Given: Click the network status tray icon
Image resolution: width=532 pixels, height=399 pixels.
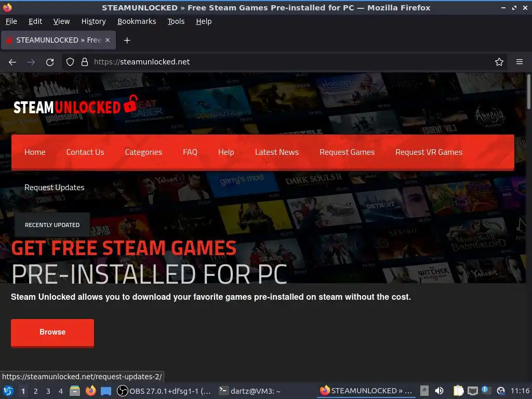Looking at the screenshot, I should [x=472, y=391].
